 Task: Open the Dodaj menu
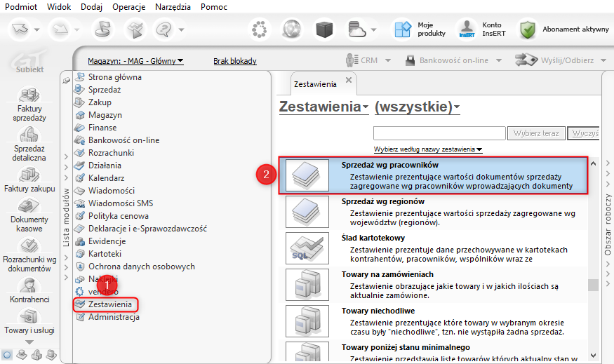tap(92, 6)
